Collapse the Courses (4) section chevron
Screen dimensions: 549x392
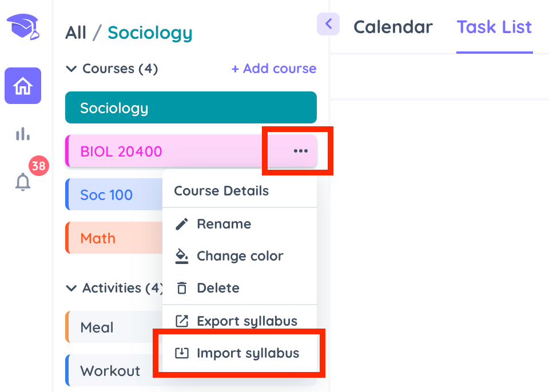pyautogui.click(x=71, y=69)
